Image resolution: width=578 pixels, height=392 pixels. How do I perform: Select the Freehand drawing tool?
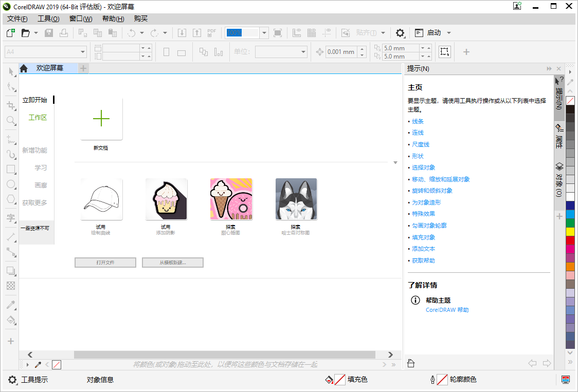11,139
